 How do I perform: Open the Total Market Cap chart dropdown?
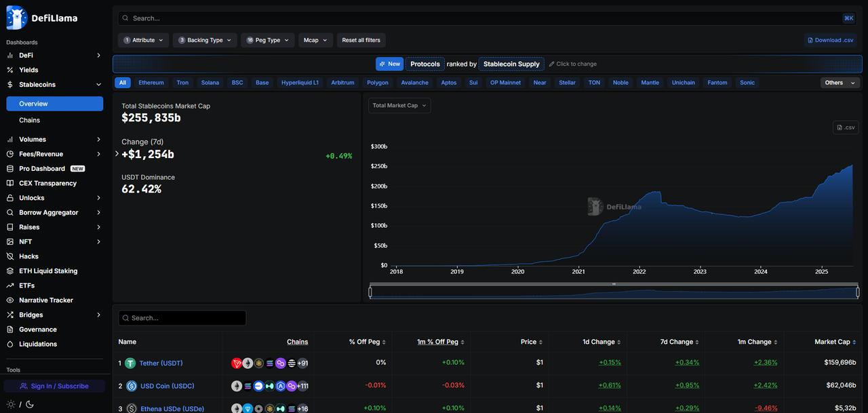point(399,105)
